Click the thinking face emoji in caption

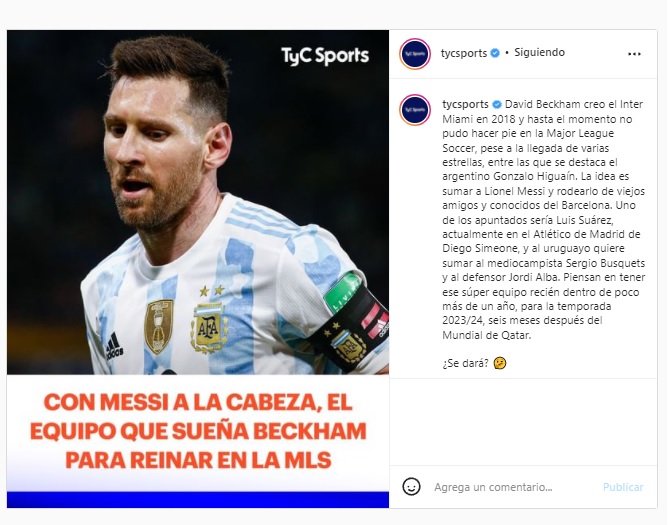point(500,363)
